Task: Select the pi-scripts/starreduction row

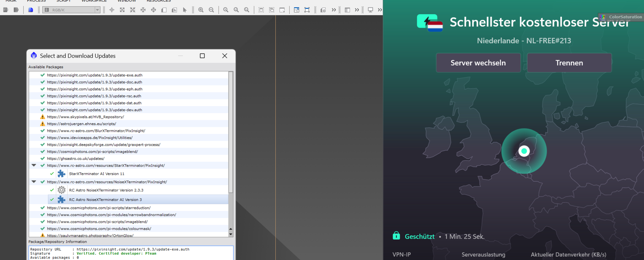Action: click(128, 208)
